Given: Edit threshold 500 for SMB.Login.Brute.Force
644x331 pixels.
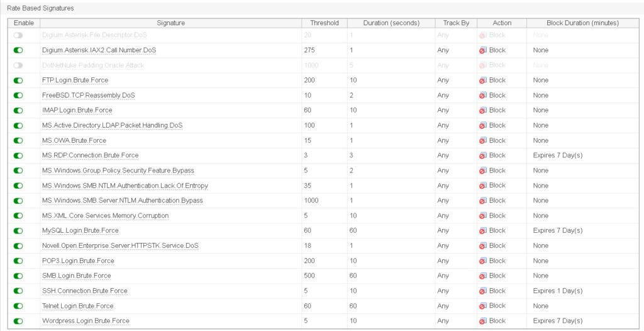Looking at the screenshot, I should click(309, 276).
